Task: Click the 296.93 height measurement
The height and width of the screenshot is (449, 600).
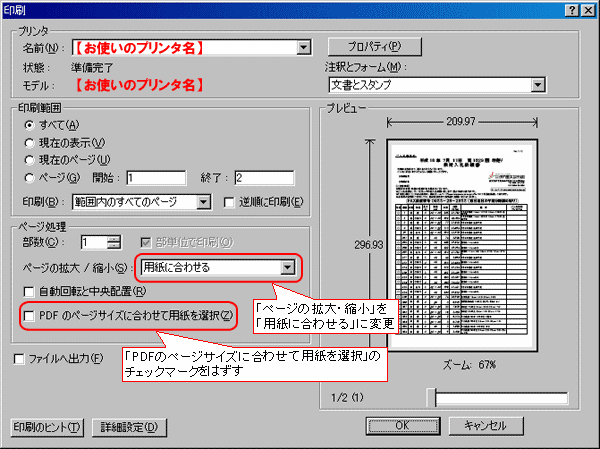Action: click(x=368, y=245)
